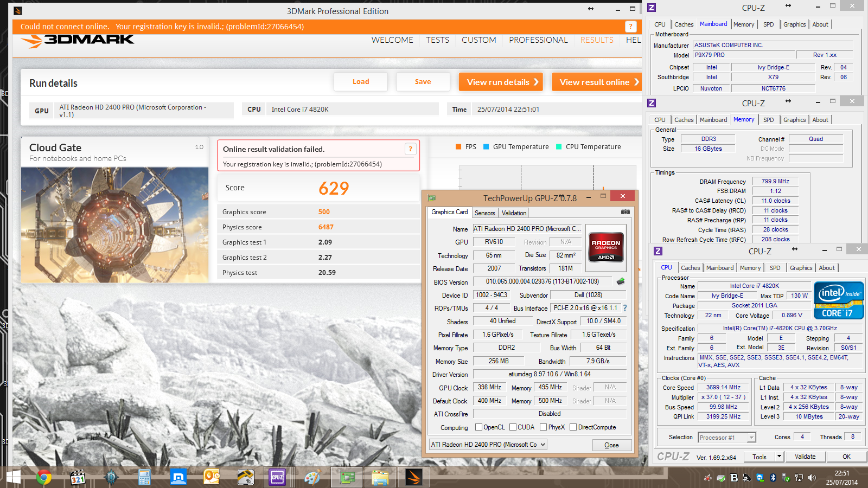Screen dimensions: 868x488
Task: Switch to CPU-Z via the taskbar icon
Action: [277, 477]
